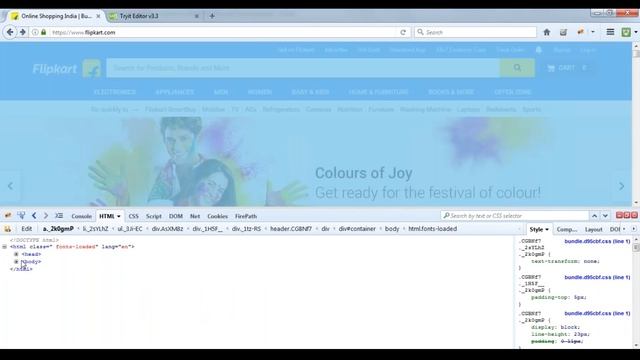Switch to the DOM panel tab
The width and height of the screenshot is (640, 360).
click(176, 216)
